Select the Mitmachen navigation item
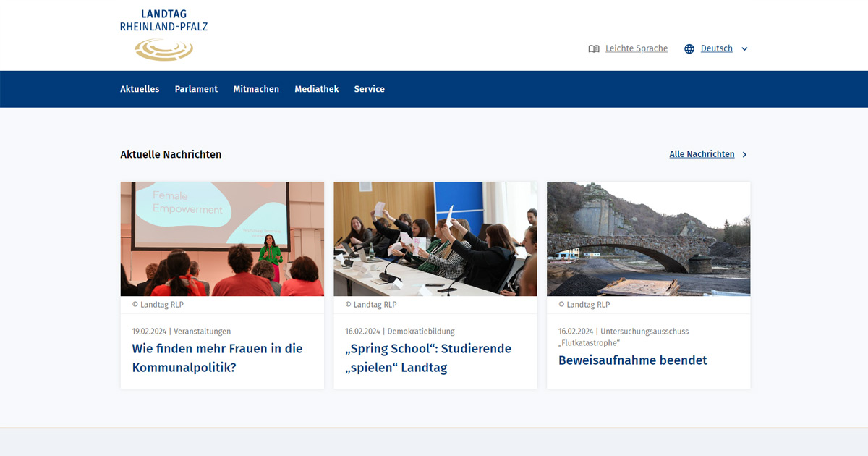868x456 pixels. tap(256, 89)
